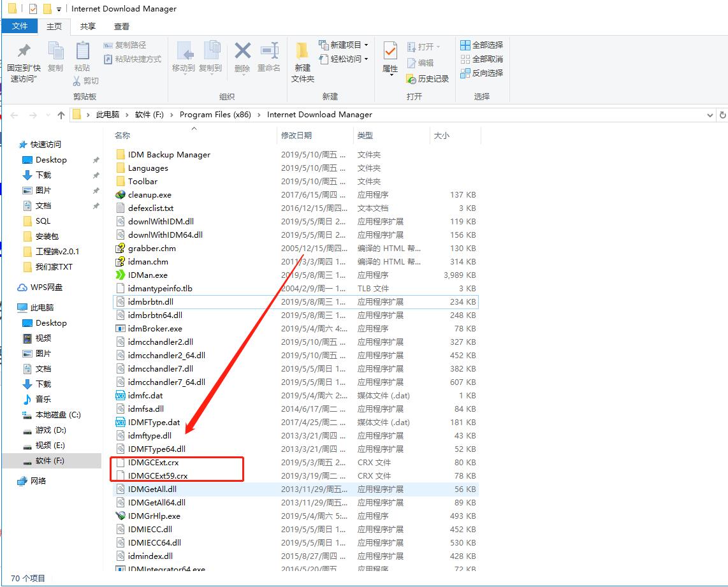Click the Copy path button
Image resolution: width=728 pixels, height=587 pixels.
point(124,45)
